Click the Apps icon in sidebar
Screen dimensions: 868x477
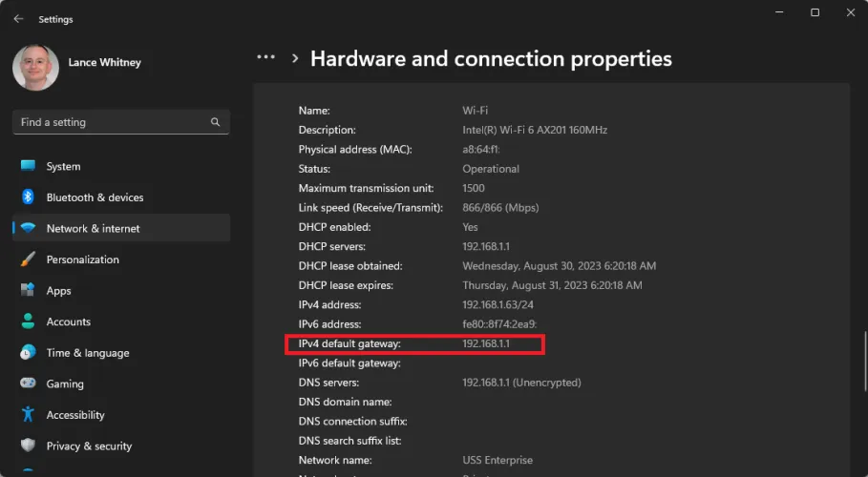(28, 290)
